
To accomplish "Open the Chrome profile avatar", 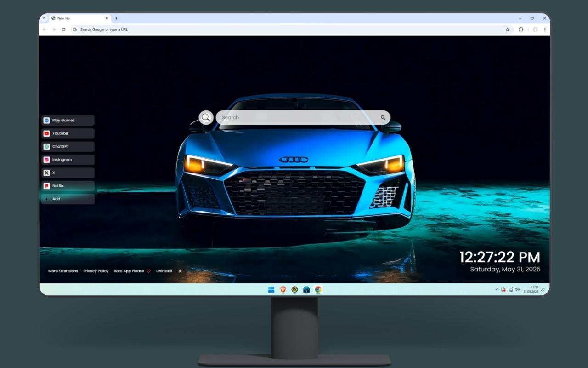I will pyautogui.click(x=535, y=29).
